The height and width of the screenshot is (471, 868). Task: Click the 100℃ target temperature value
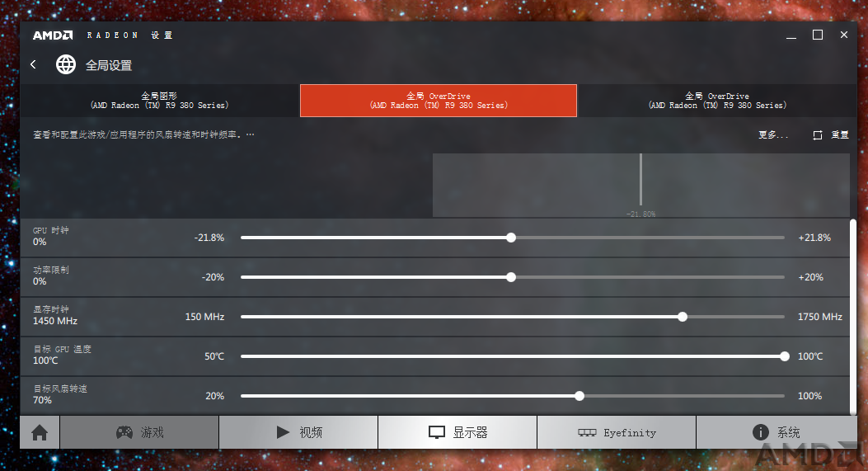[45, 360]
